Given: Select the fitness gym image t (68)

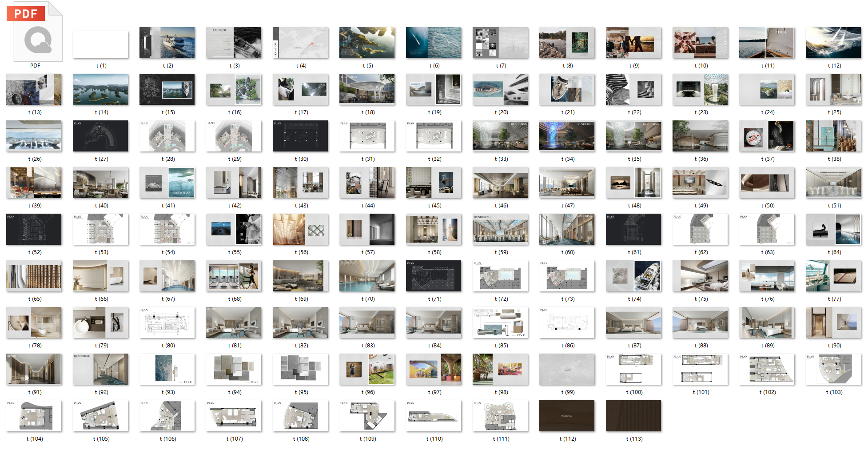Looking at the screenshot, I should pyautogui.click(x=234, y=276).
